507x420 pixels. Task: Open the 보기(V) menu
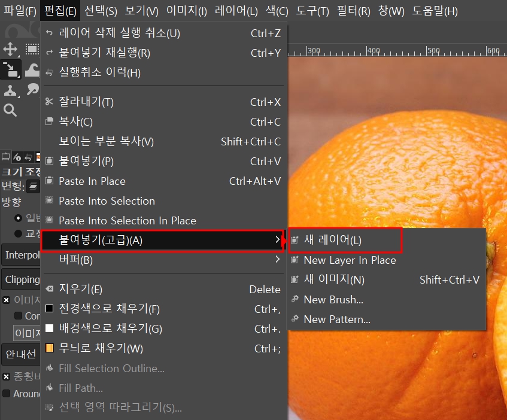coord(142,11)
